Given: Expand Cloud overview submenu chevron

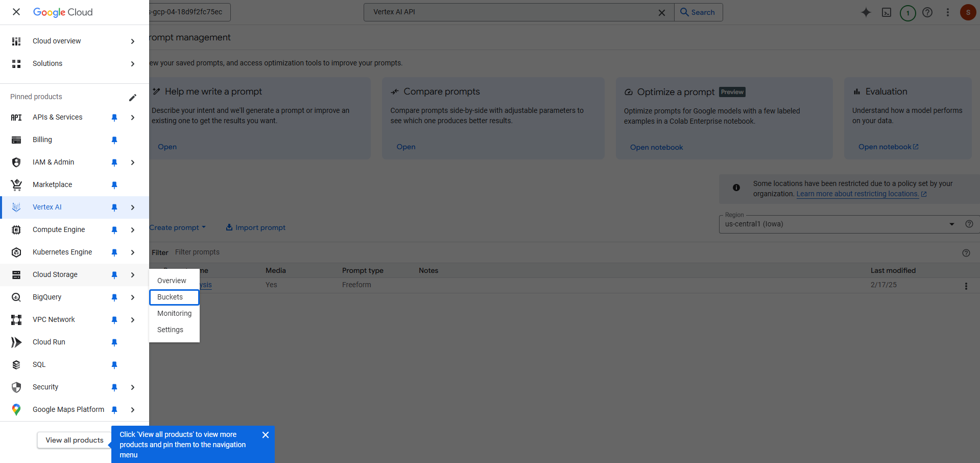Looking at the screenshot, I should click(x=133, y=41).
